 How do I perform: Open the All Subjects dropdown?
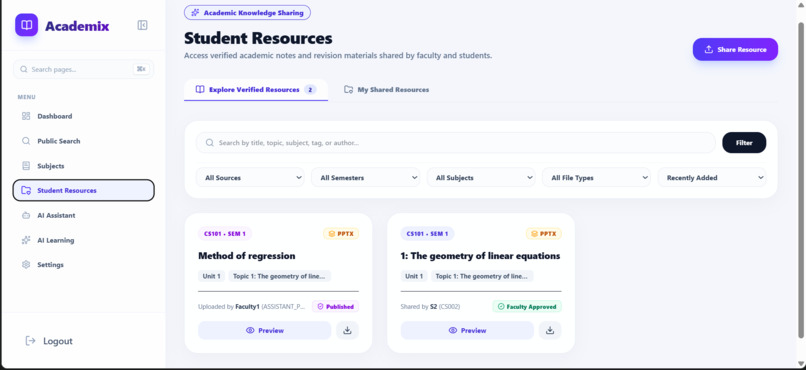pos(481,178)
